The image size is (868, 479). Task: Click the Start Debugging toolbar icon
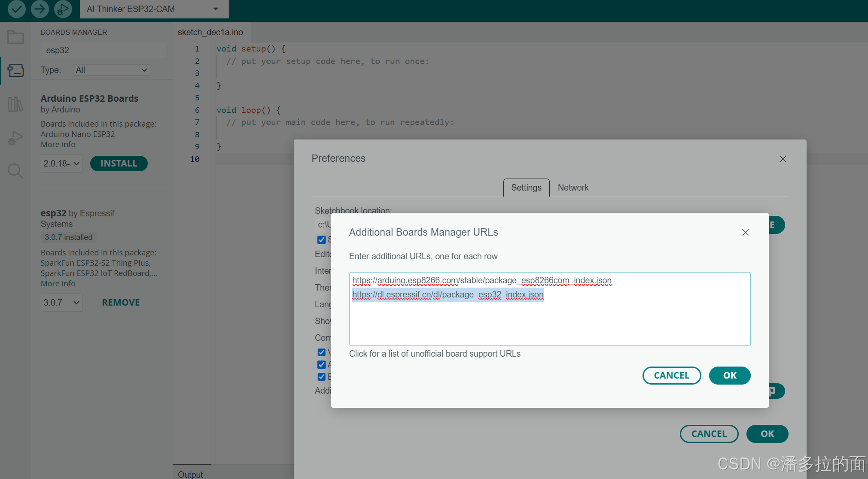[x=63, y=9]
